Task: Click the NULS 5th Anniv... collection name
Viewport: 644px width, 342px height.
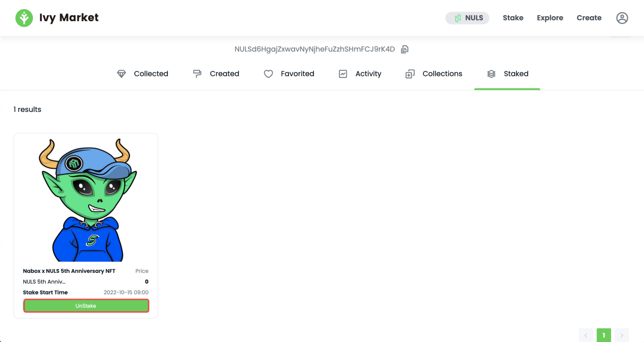Action: [x=44, y=282]
